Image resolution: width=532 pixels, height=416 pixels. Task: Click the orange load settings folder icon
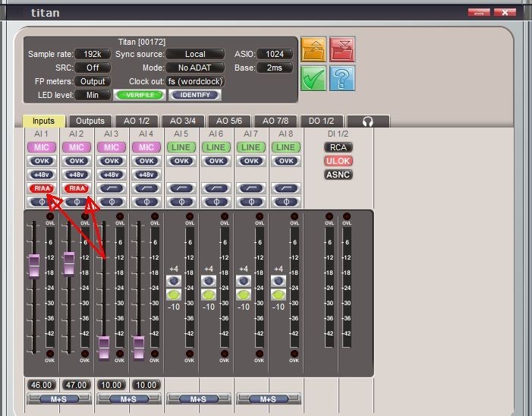tap(313, 49)
